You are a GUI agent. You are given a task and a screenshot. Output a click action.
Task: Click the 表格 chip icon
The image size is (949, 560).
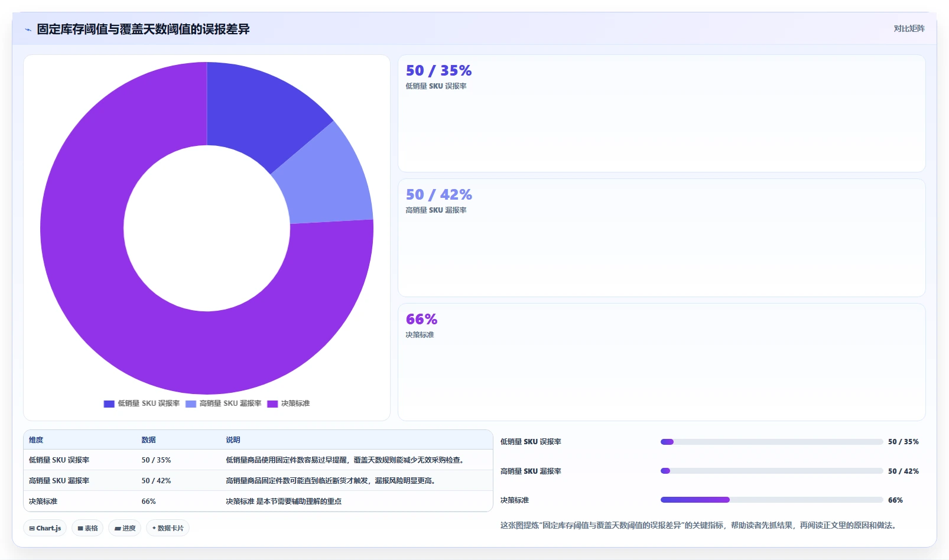pyautogui.click(x=80, y=529)
